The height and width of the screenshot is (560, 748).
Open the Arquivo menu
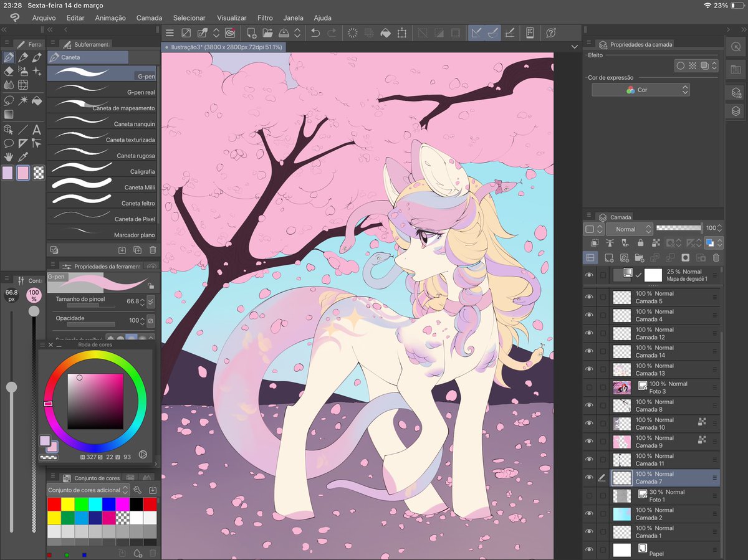tap(43, 18)
